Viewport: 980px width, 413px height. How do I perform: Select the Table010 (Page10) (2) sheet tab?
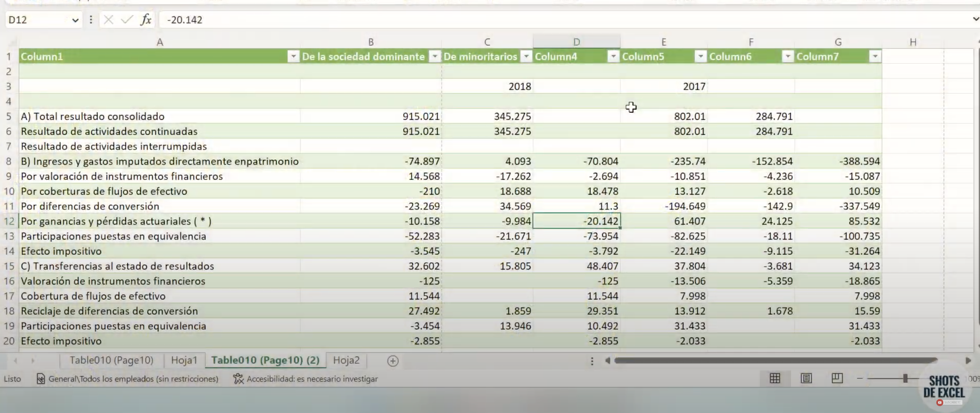click(x=265, y=360)
